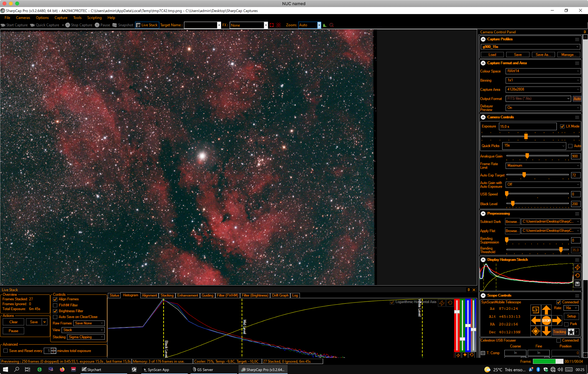The height and width of the screenshot is (374, 588).
Task: Slew telescope with the up arrow
Action: 546,310
